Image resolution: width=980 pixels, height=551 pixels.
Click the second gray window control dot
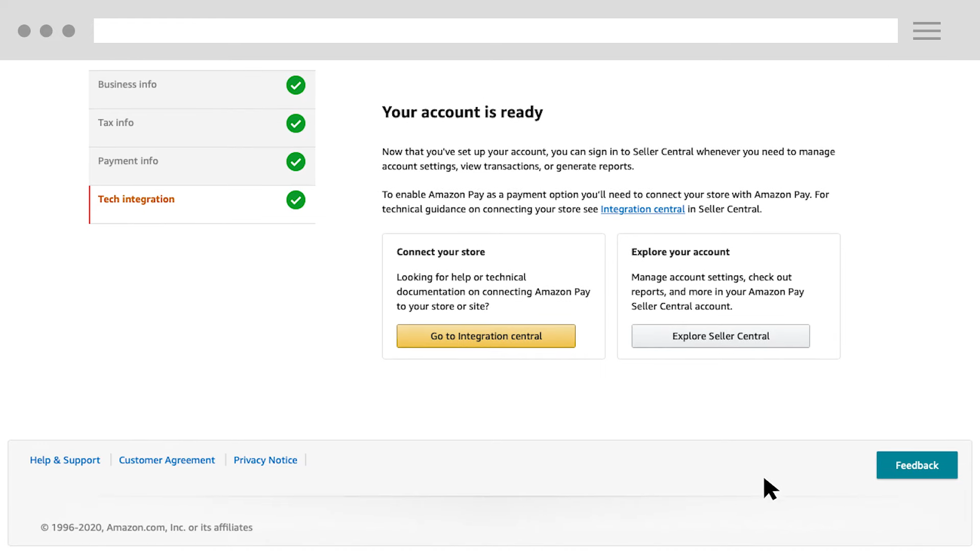[x=47, y=31]
